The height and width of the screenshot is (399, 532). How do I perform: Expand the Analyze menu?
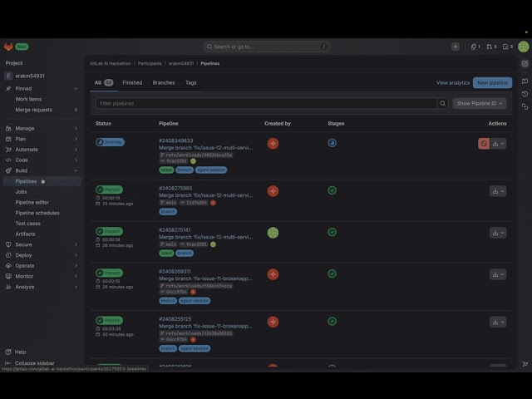(42, 287)
